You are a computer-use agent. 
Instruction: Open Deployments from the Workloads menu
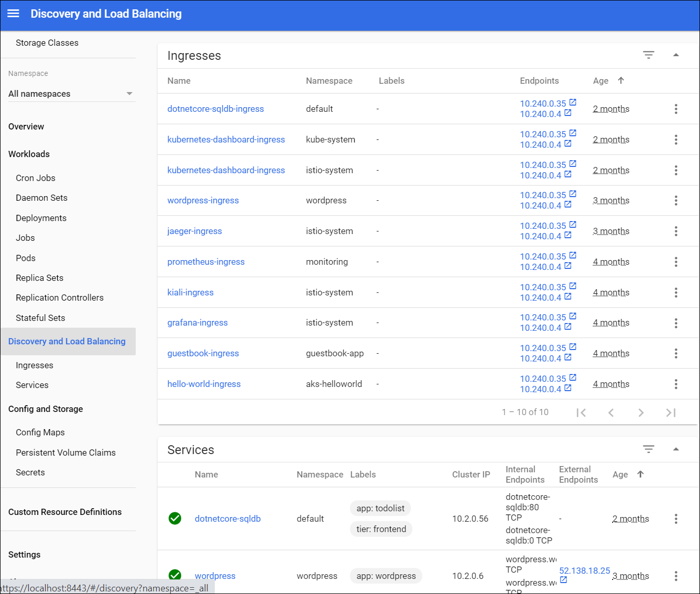(x=41, y=218)
